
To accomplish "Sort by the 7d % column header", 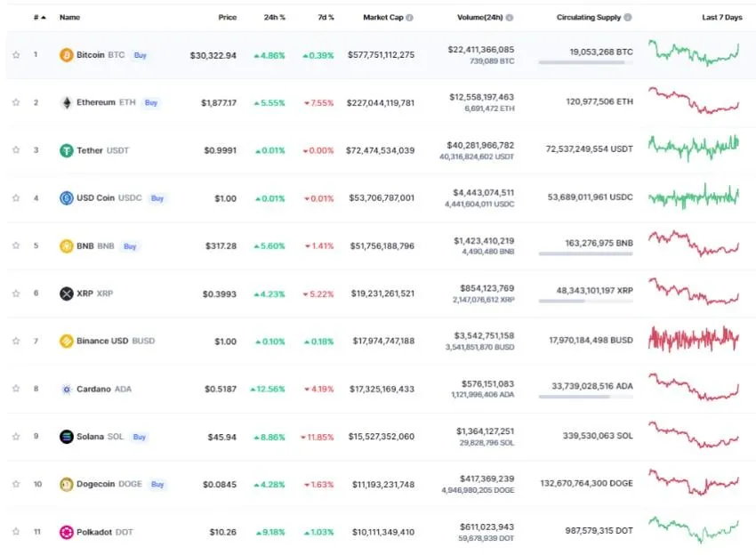I will (324, 17).
